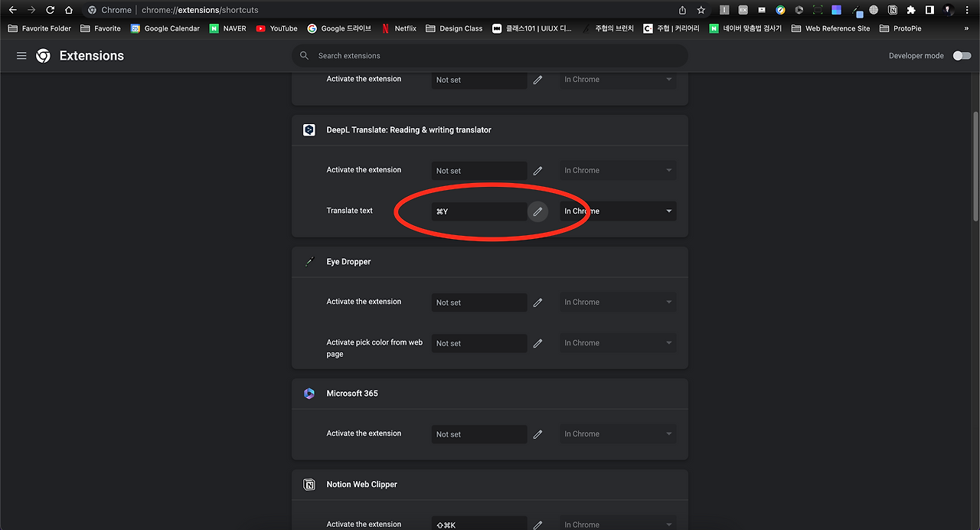Image resolution: width=980 pixels, height=530 pixels.
Task: Open the Web Reference Site bookmark folder
Action: click(831, 28)
